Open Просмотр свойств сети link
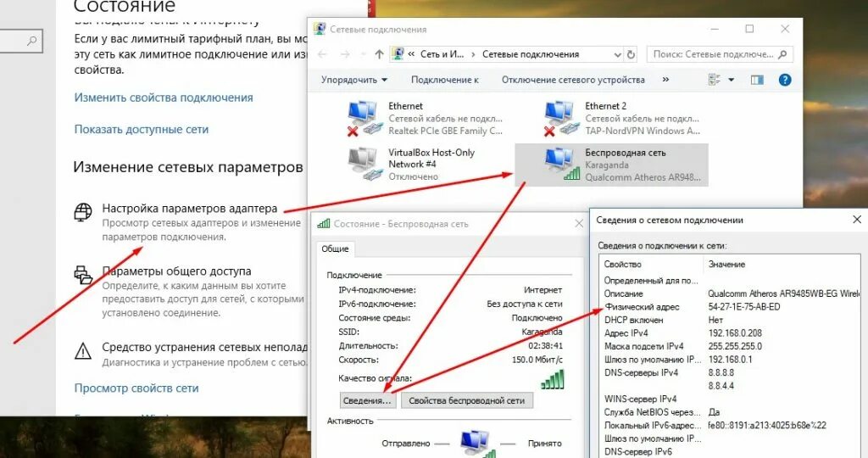The image size is (868, 458). (136, 388)
